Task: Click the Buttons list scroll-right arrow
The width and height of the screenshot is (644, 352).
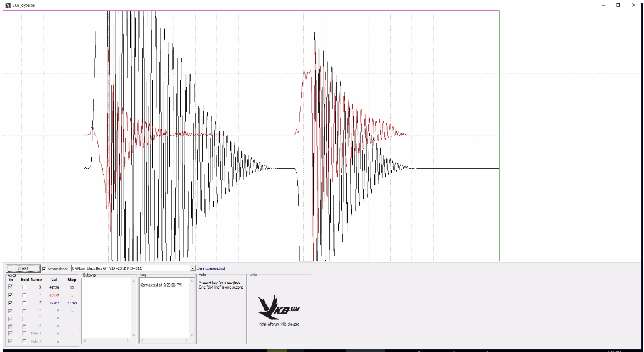Action: pos(128,341)
